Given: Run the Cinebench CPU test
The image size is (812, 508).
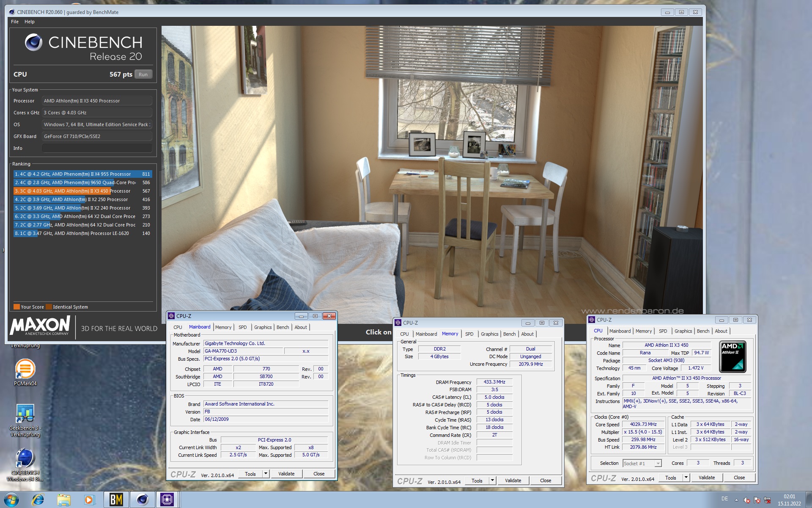Looking at the screenshot, I should point(143,75).
